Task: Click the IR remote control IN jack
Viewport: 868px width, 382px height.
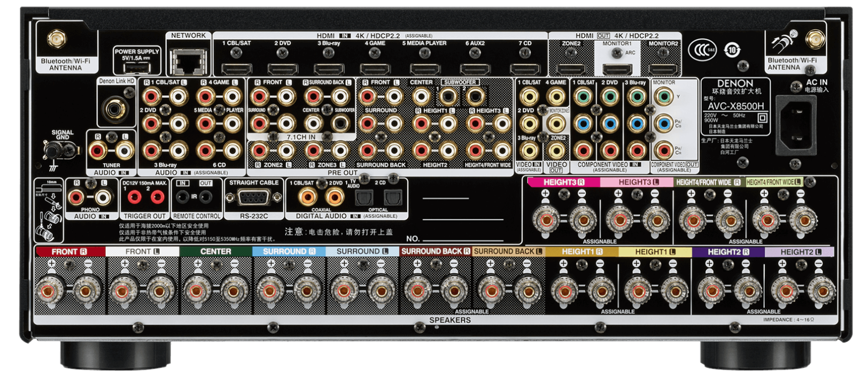Action: click(x=183, y=197)
